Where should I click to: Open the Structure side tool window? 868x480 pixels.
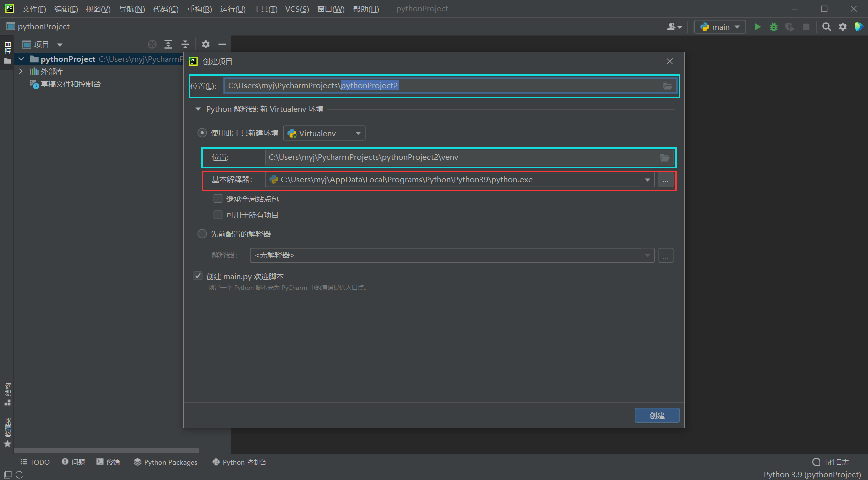click(7, 395)
